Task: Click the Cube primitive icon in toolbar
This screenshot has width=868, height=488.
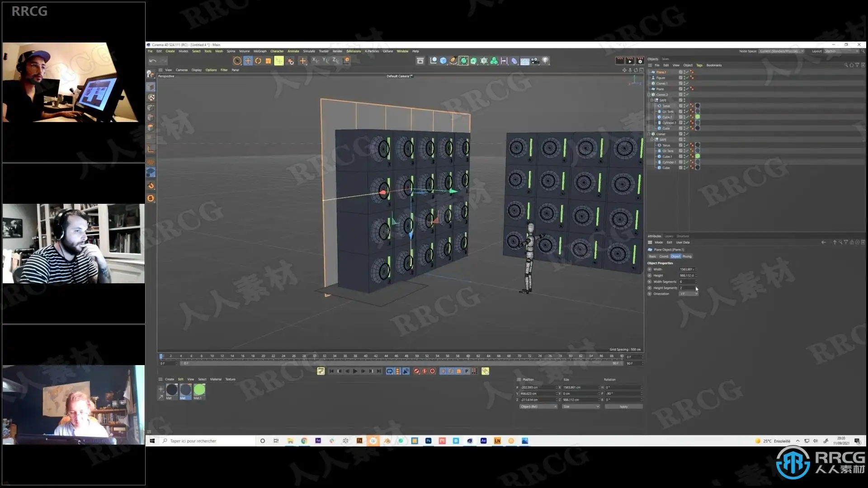Action: click(x=443, y=61)
